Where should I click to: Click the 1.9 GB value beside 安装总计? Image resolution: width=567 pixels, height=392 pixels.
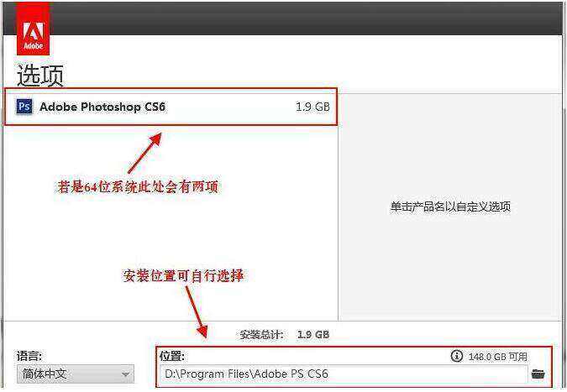coord(313,335)
